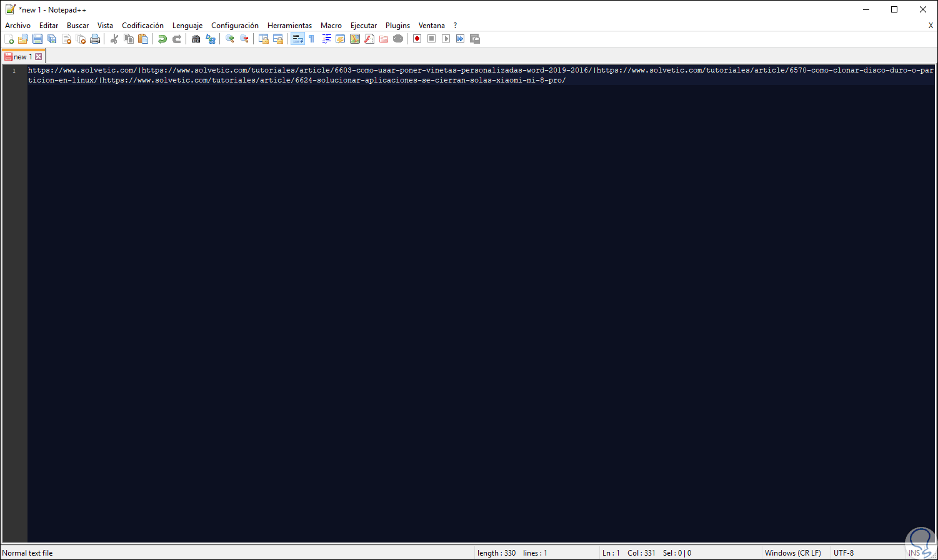Open the Configuración menu
Viewport: 938px width, 560px height.
(x=235, y=26)
